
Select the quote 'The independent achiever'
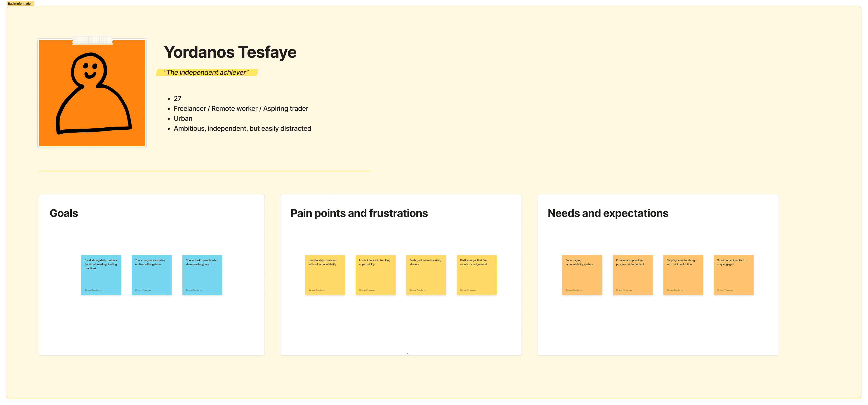(x=207, y=72)
